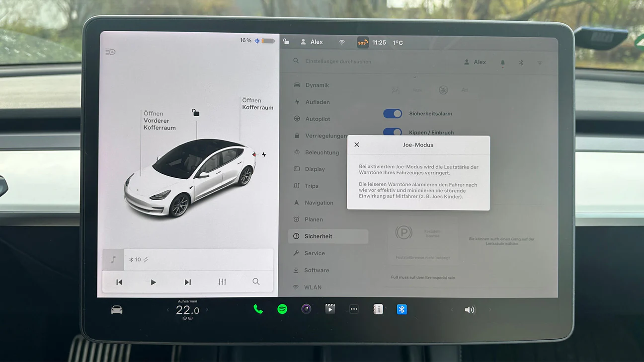
Task: Tap Bluetooth icon in settings header
Action: click(521, 63)
